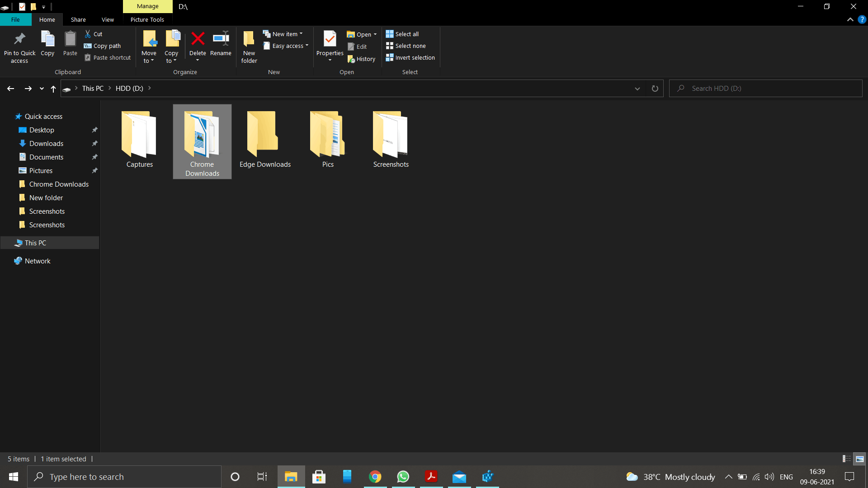868x488 pixels.
Task: Open the Share ribbon tab
Action: tap(78, 19)
